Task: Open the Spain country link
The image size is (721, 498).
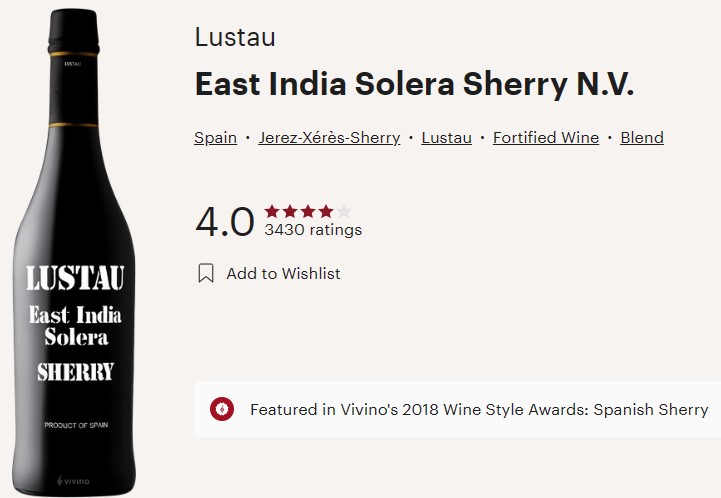Action: tap(215, 138)
